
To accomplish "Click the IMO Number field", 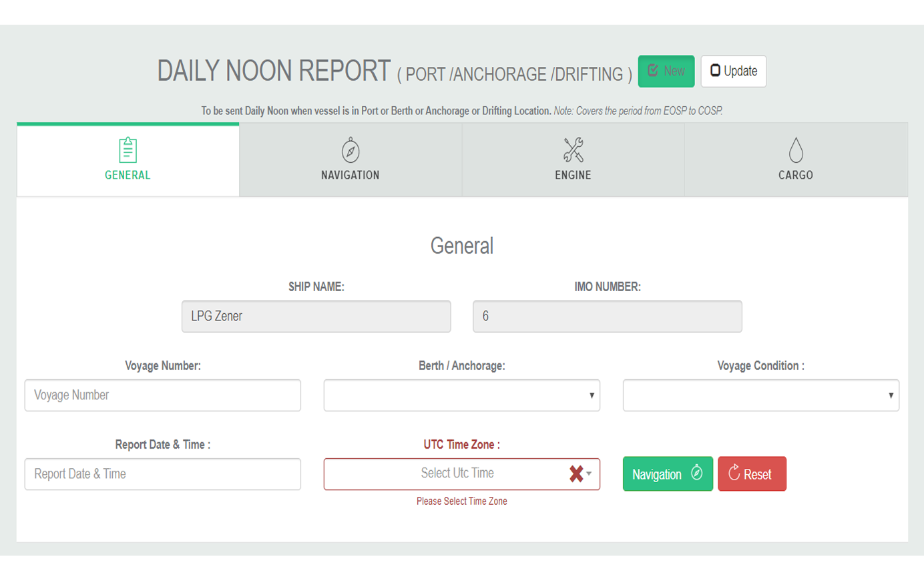I will point(607,317).
